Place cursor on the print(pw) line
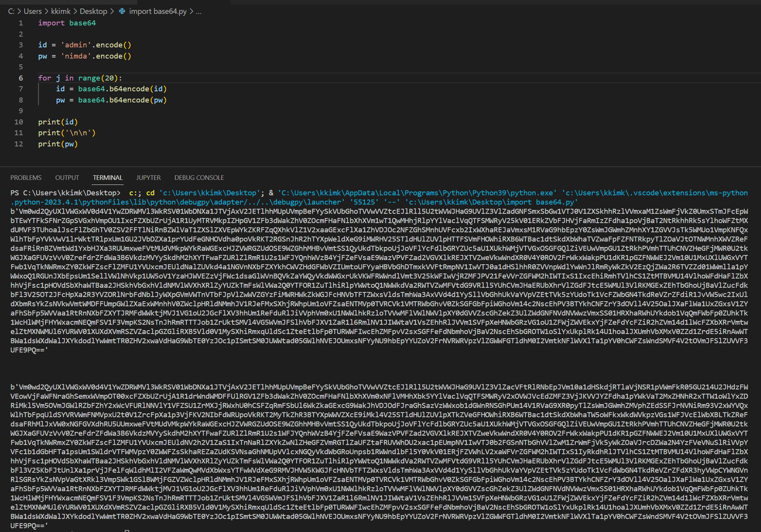The width and height of the screenshot is (761, 532). coord(58,144)
